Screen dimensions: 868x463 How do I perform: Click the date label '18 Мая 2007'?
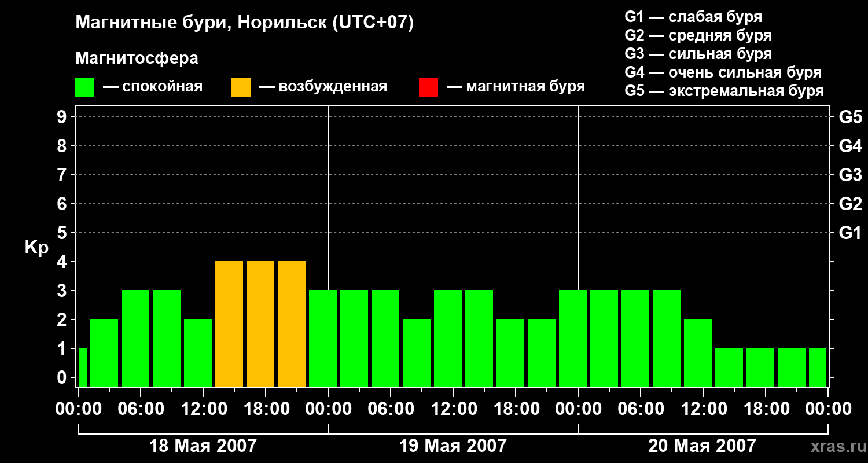coord(203,446)
